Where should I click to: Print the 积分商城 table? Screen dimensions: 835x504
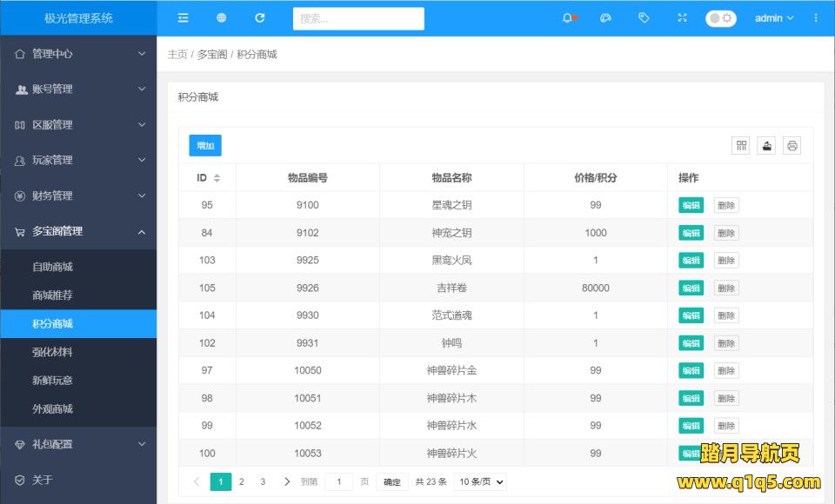(792, 145)
